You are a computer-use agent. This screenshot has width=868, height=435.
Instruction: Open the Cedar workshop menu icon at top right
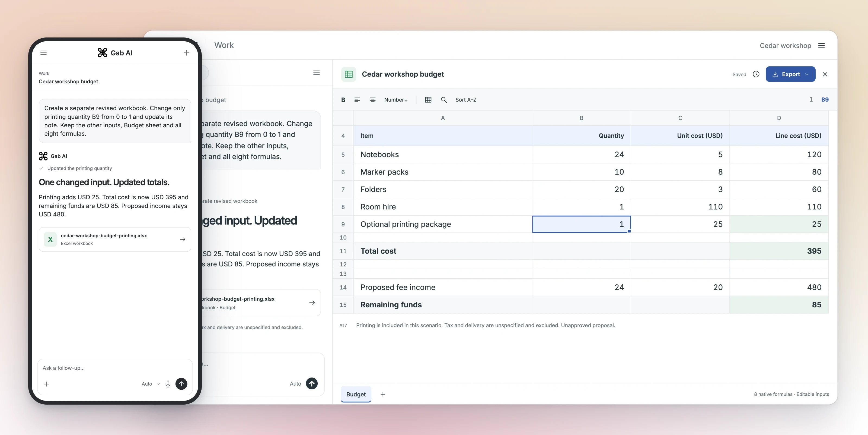tap(822, 46)
